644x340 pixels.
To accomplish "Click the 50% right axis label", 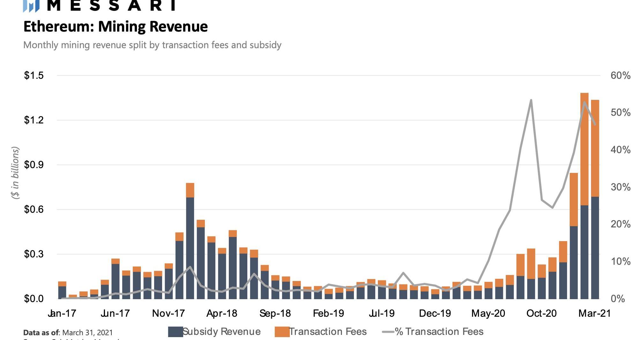I will pos(621,113).
